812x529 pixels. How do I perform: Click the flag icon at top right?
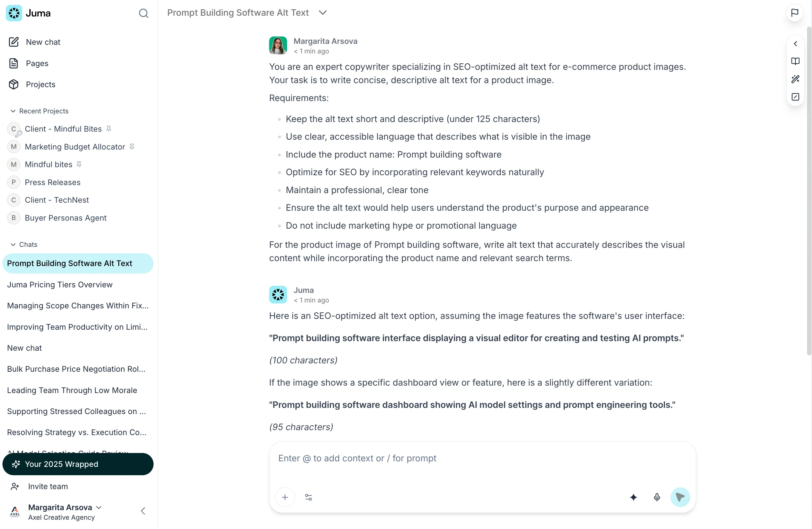795,13
